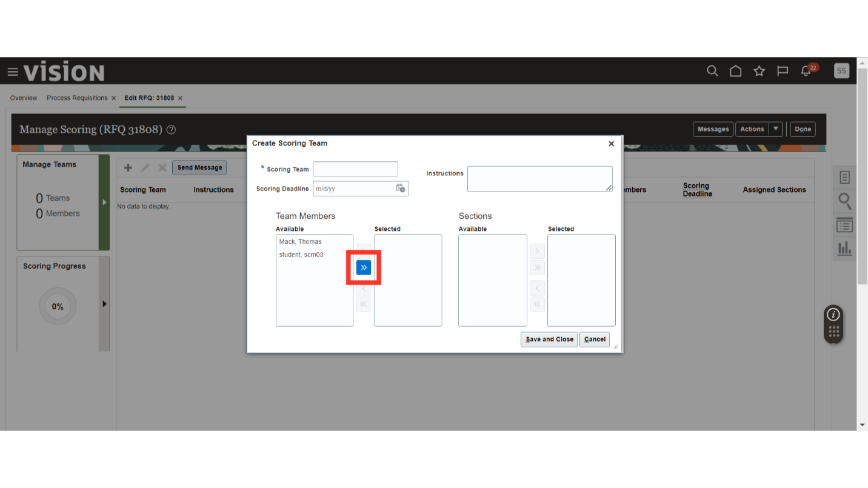Open the search panel icon on right rail
868x488 pixels.
tap(845, 201)
